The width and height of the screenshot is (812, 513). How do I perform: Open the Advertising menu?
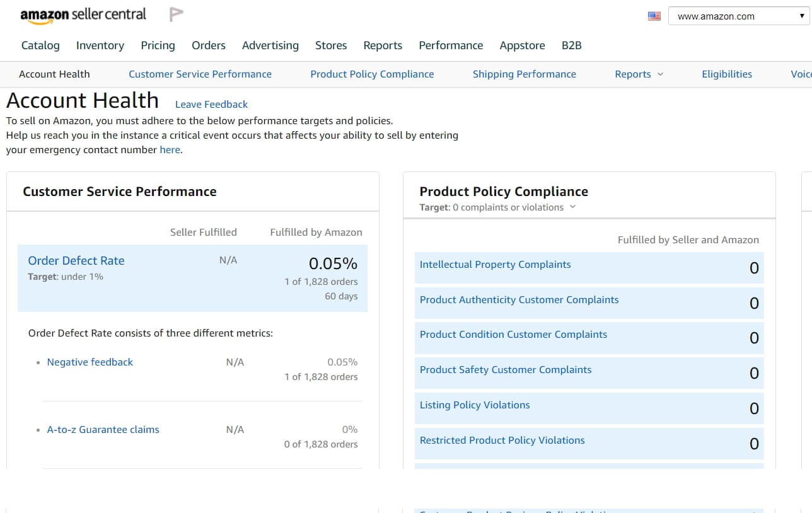270,45
